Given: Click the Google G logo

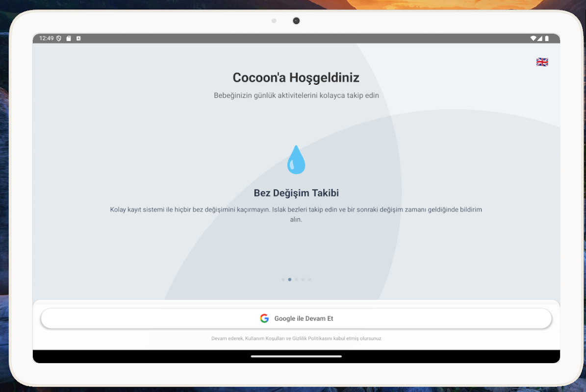Looking at the screenshot, I should click(264, 318).
